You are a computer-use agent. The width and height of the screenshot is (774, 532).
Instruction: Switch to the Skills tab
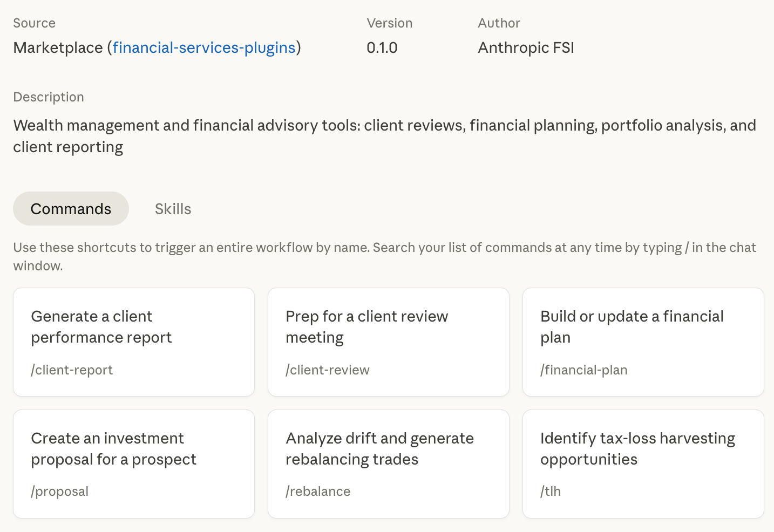[173, 209]
